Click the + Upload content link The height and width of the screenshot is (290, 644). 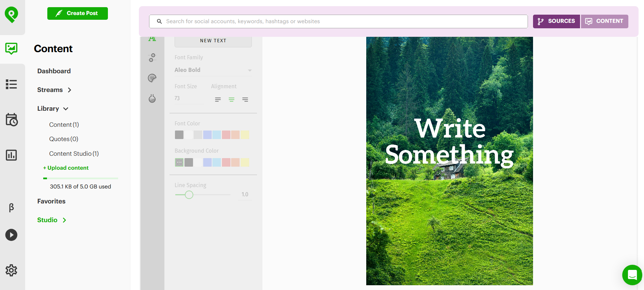[66, 168]
